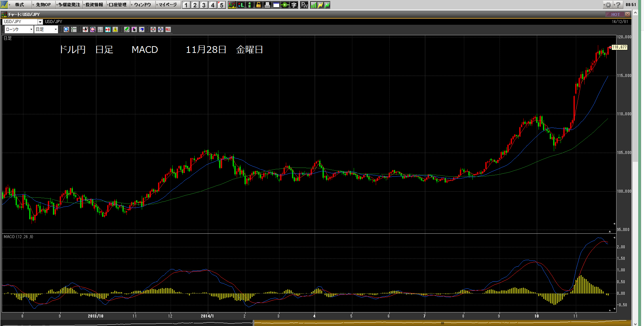Click the chart with down arrow icon
644x326 pixels.
(85, 30)
